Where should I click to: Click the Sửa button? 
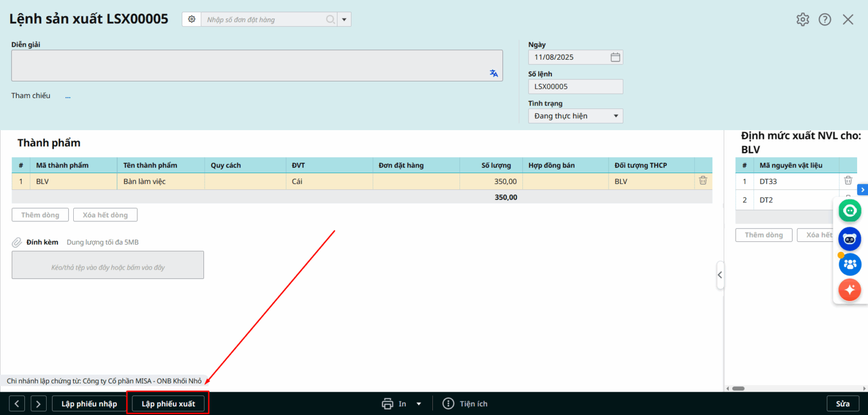pos(843,404)
